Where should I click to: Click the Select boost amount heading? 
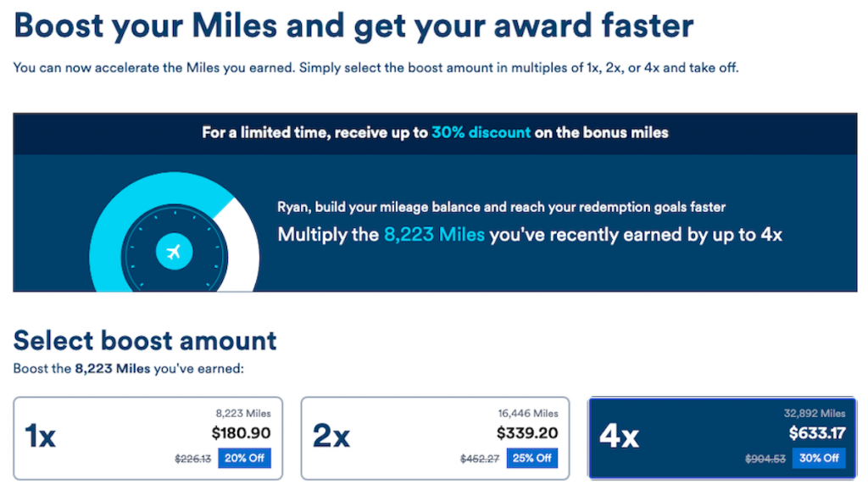(144, 341)
